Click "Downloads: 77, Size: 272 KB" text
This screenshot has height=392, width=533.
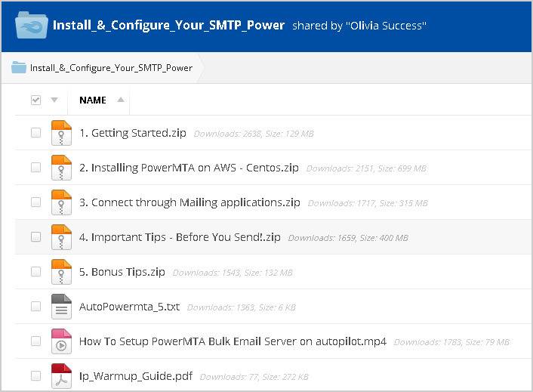click(x=254, y=376)
